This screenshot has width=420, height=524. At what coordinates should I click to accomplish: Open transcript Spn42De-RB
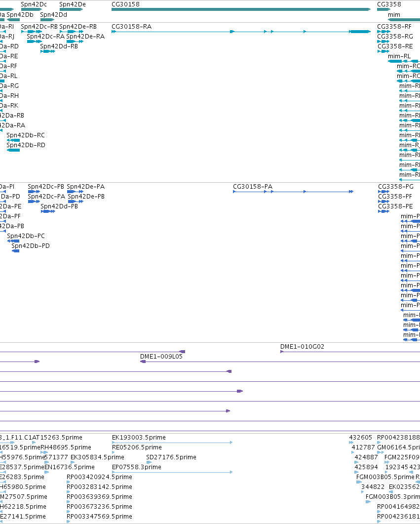point(78,26)
